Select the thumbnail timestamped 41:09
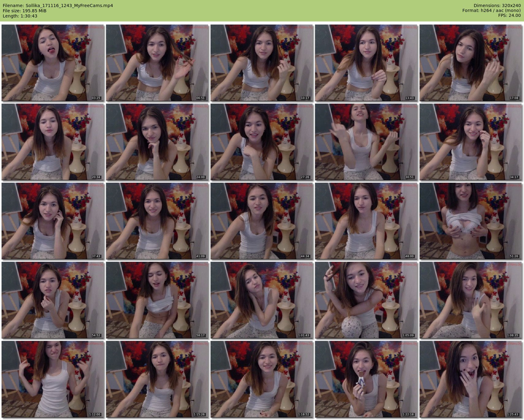The height and width of the screenshot is (420, 524). (x=157, y=221)
